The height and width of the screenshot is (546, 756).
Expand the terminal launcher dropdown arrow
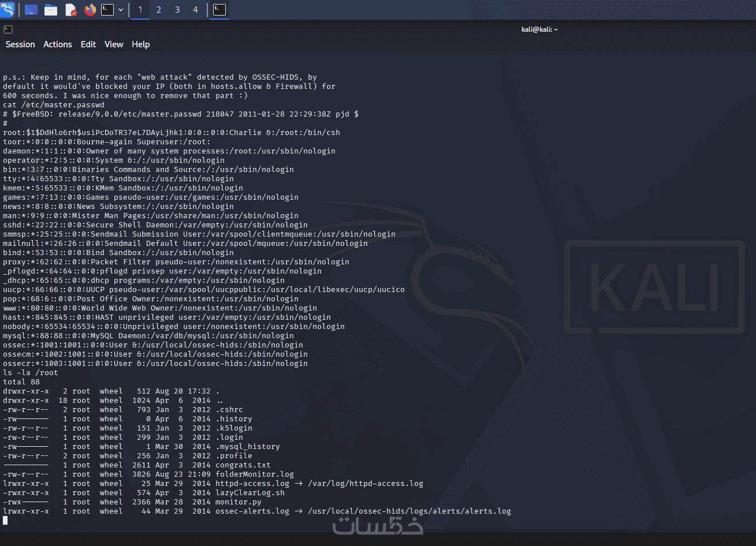[x=121, y=10]
